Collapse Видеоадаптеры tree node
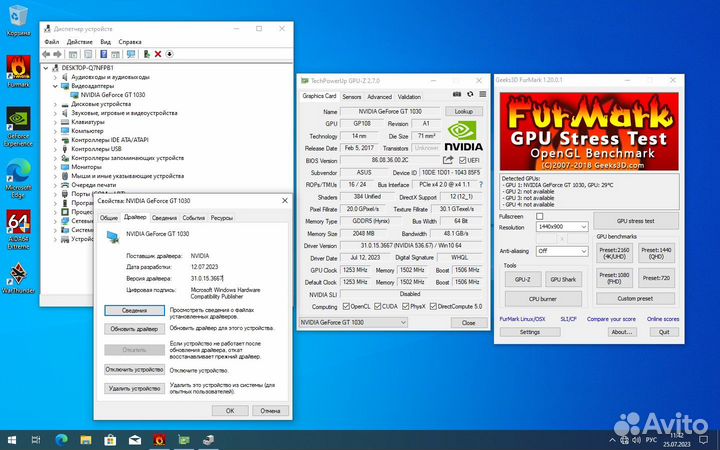 [55, 86]
